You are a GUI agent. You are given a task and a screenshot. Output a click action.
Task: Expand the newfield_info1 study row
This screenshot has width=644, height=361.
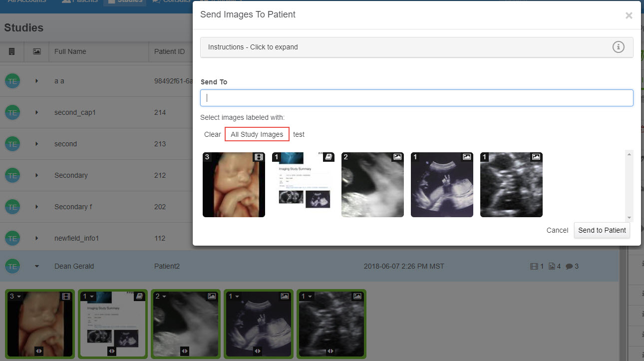[x=36, y=238]
